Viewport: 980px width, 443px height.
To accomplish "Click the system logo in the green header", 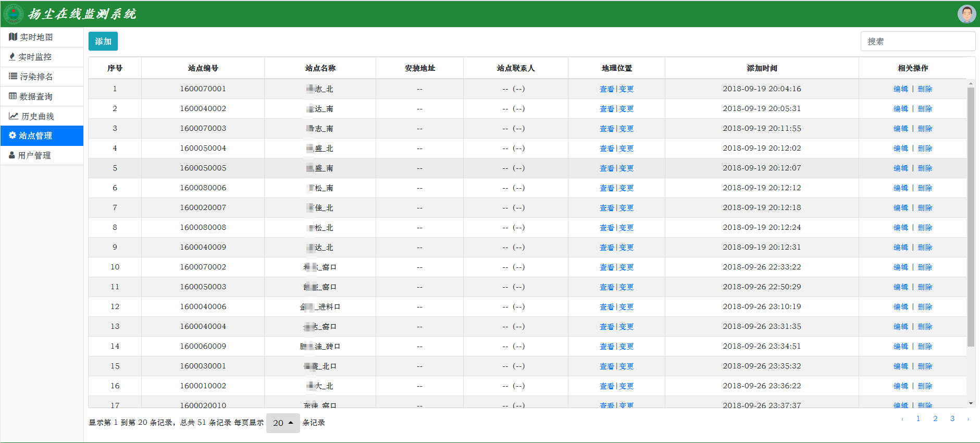I will pyautogui.click(x=14, y=14).
